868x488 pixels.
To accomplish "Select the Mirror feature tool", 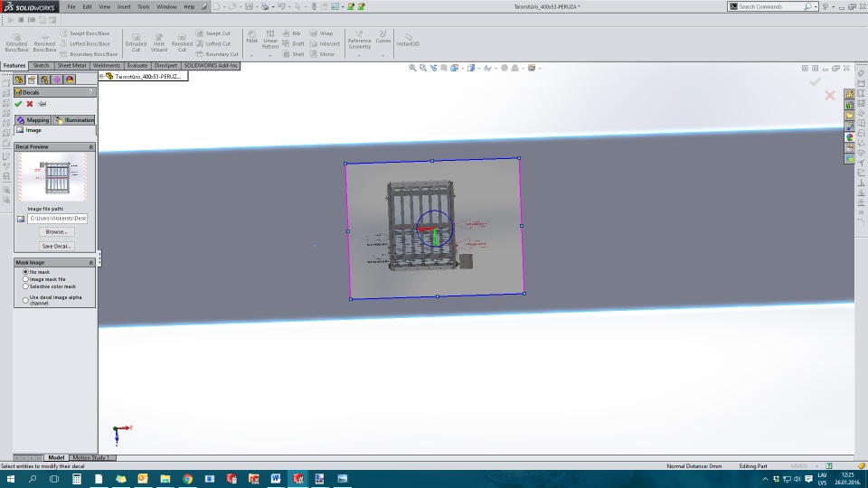I will 322,54.
